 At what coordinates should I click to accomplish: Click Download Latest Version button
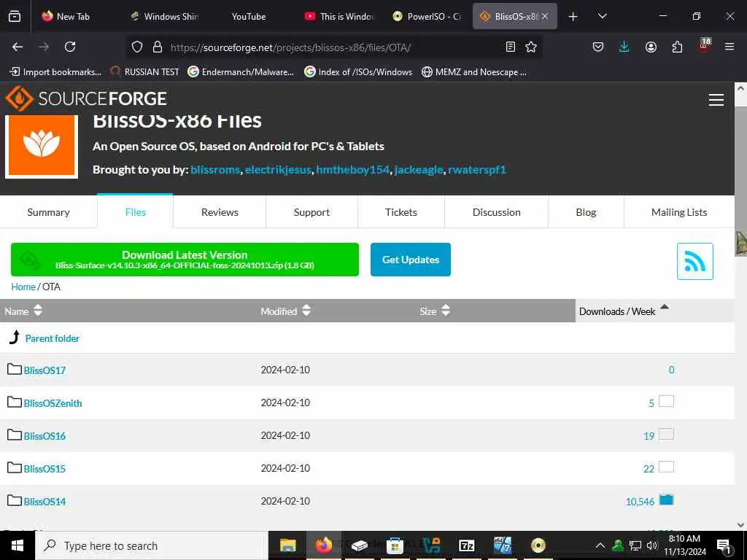pos(185,260)
